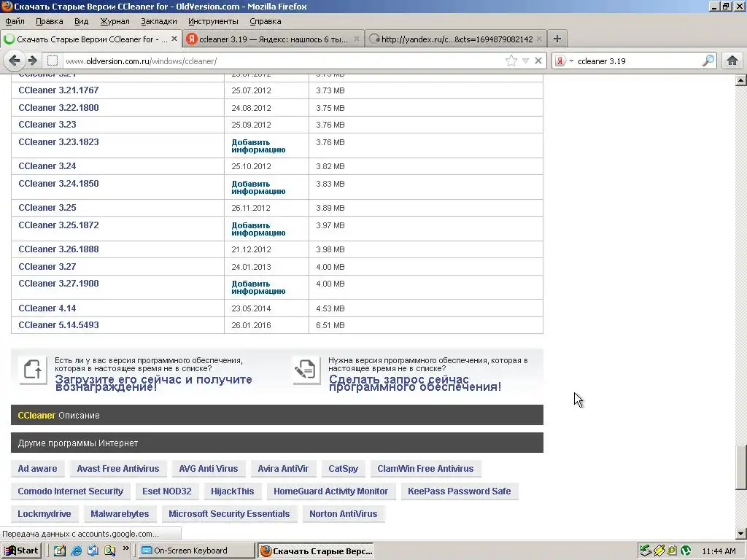
Task: Open CCleaner 3.26.1888 link
Action: (58, 249)
